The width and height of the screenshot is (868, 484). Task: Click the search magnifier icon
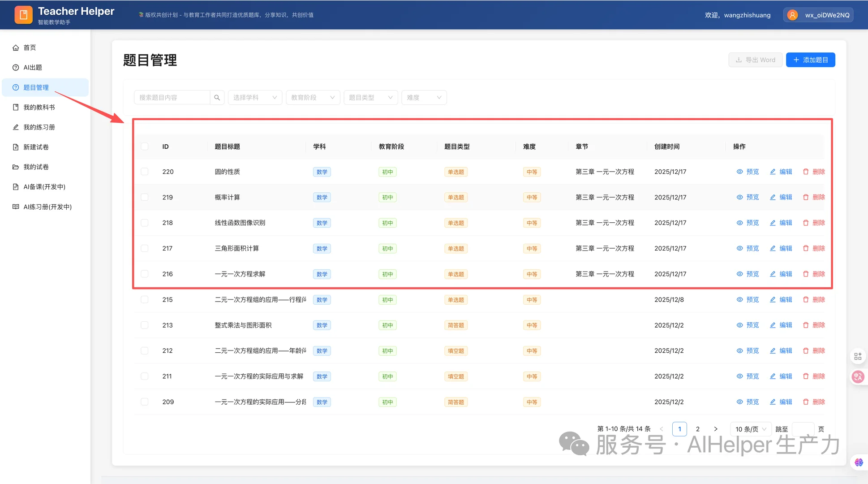coord(217,97)
